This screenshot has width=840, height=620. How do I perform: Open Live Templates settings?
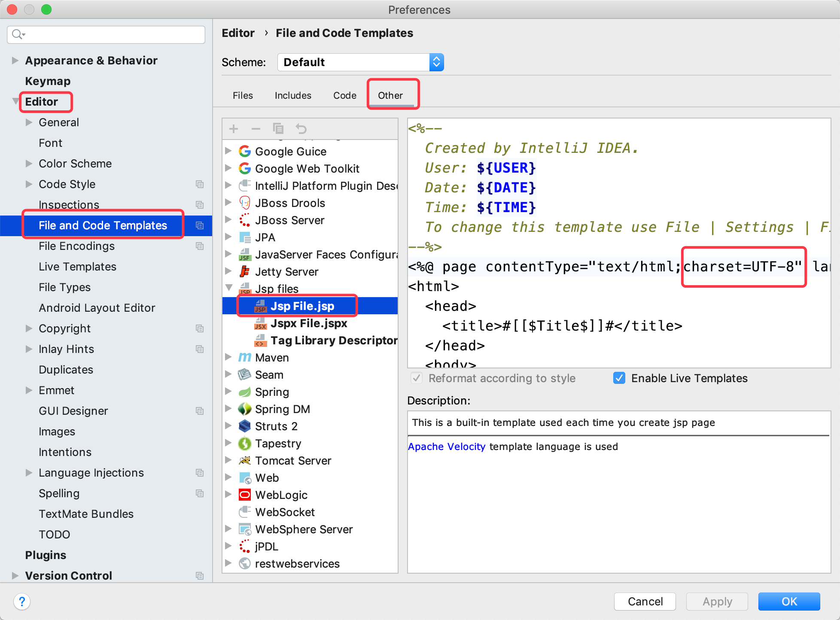pos(77,267)
